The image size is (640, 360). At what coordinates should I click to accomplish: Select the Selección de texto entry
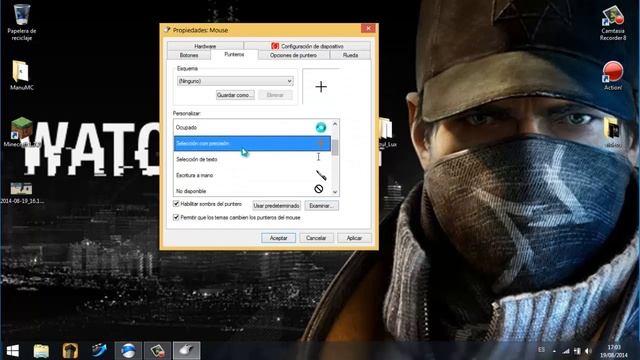click(x=252, y=159)
